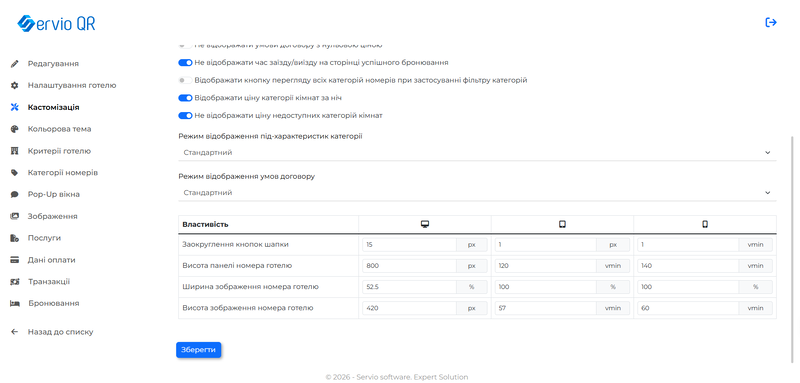The image size is (800, 383).
Task: Open Pop-Up вікна section
Action: pos(54,194)
